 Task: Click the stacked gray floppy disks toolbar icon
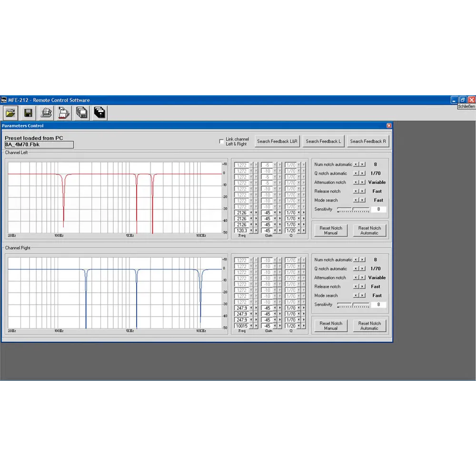(82, 113)
